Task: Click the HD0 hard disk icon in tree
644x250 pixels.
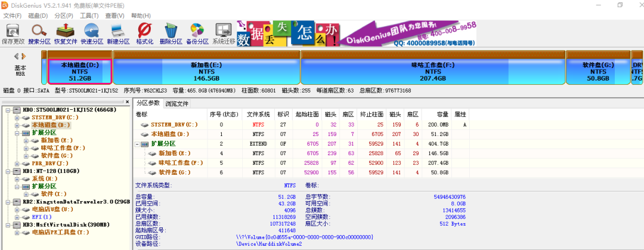Action: pyautogui.click(x=17, y=110)
